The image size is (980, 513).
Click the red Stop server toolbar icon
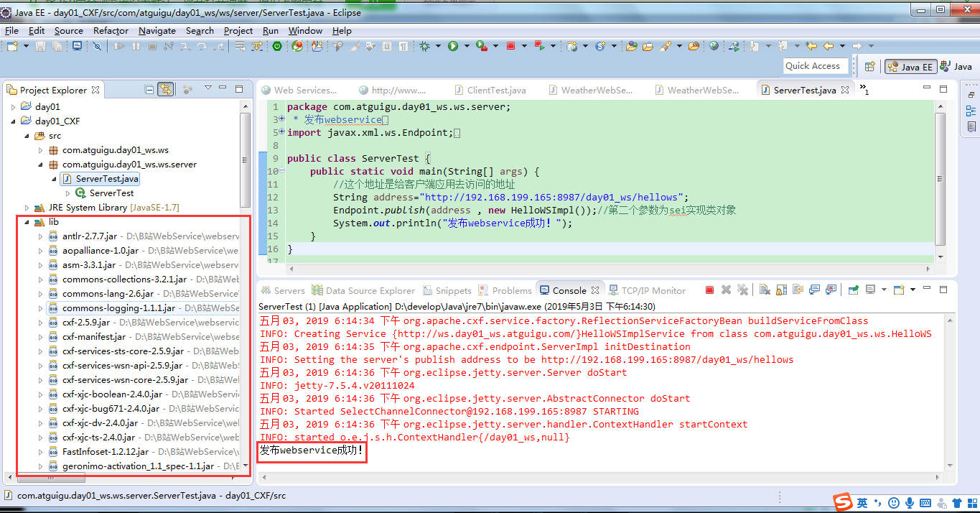[x=510, y=46]
